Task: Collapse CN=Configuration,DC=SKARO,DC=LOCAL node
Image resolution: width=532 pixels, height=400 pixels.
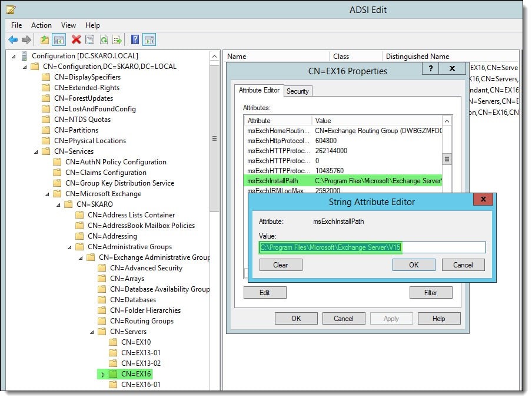Action: tap(25, 67)
